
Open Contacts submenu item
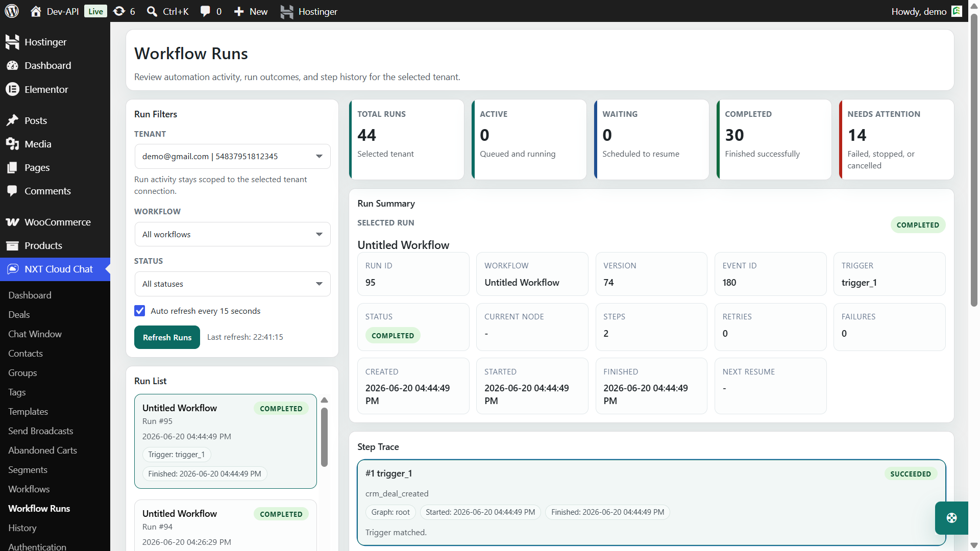[x=26, y=354]
